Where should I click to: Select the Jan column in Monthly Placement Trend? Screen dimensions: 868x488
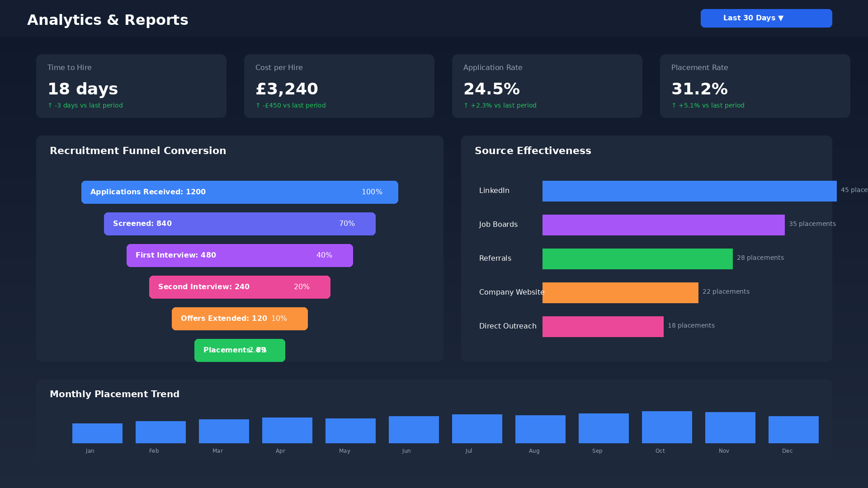pos(97,432)
